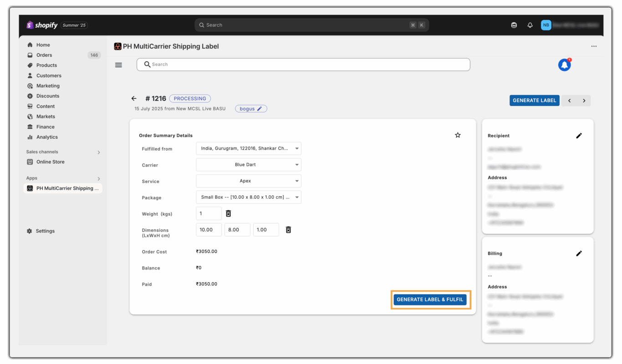Click the Finance bank icon
The width and height of the screenshot is (622, 364).
tap(30, 127)
